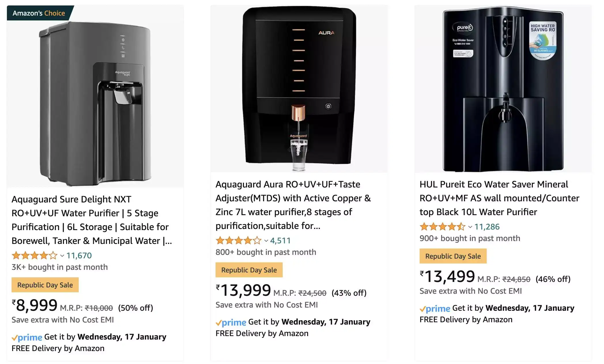Select the star rating of Aquaguard Sure Delight
Image resolution: width=604 pixels, height=364 pixels.
point(34,255)
